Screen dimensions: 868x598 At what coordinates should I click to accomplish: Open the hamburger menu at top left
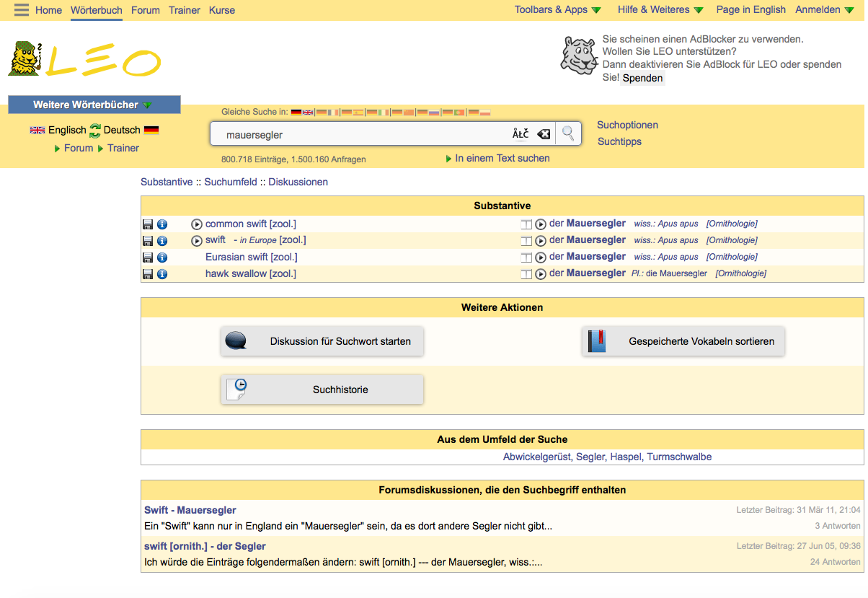[22, 9]
